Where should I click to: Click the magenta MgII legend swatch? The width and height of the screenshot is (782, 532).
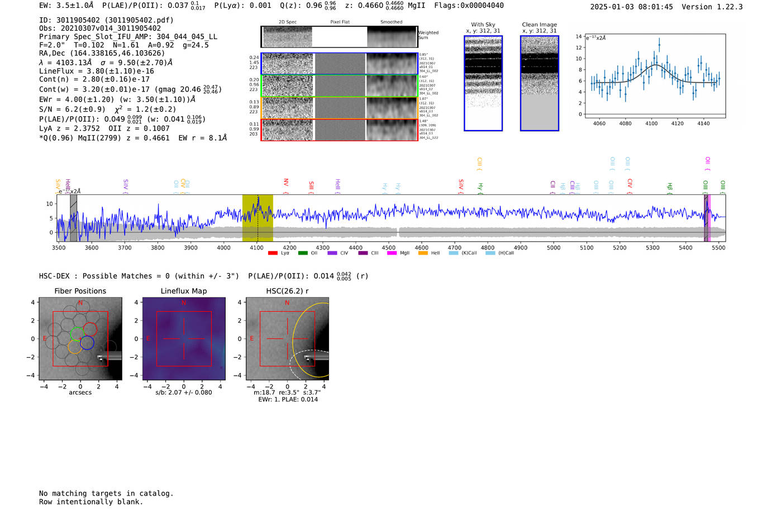pos(392,253)
